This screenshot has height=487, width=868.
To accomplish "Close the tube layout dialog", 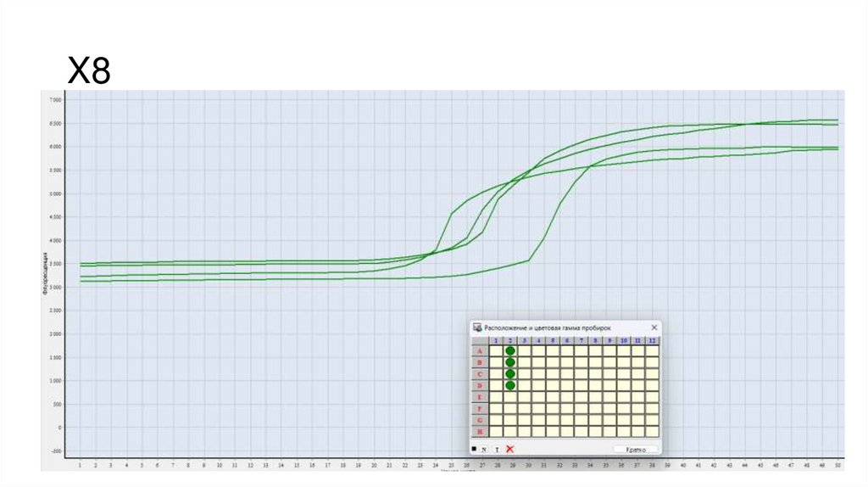I will tap(654, 327).
